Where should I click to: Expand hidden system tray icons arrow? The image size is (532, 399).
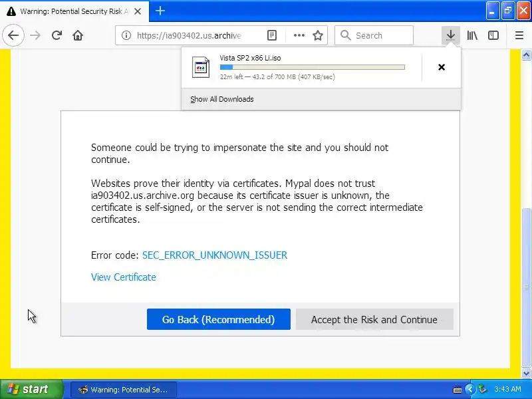point(469,389)
